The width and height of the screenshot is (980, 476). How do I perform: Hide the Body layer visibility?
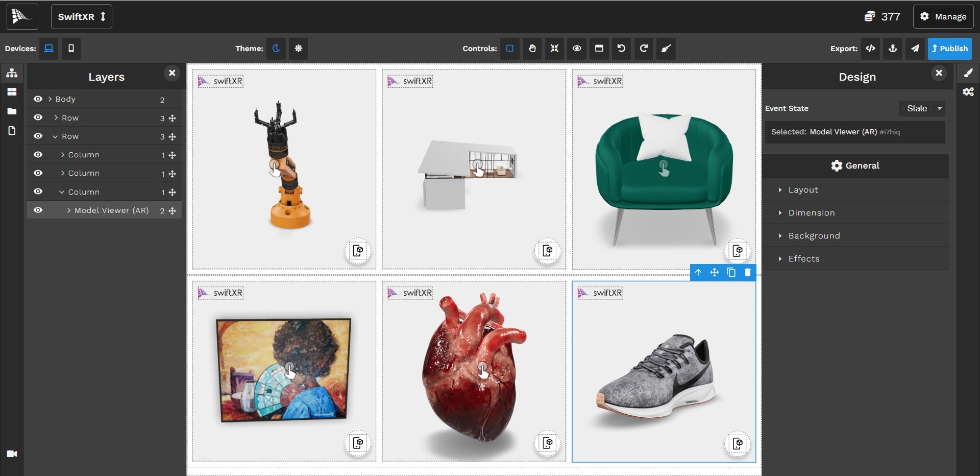(x=38, y=99)
